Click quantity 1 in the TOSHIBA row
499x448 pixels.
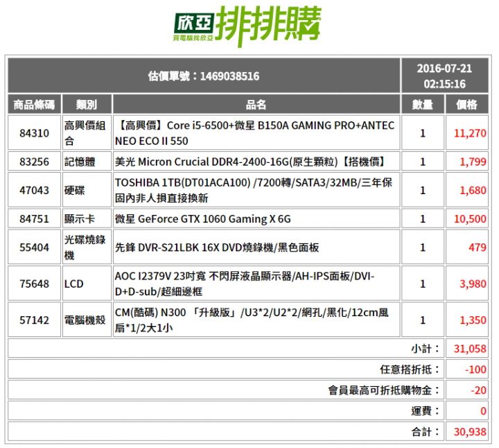422,190
